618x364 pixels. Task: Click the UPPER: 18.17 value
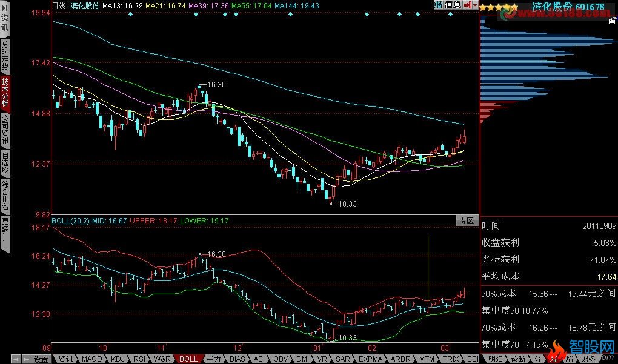[153, 220]
